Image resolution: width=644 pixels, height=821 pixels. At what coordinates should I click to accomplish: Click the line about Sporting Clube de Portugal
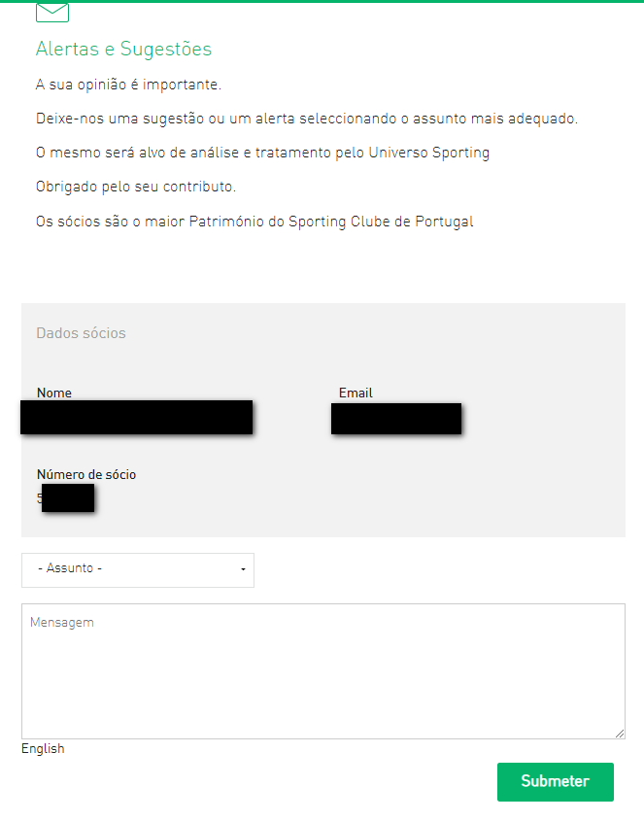pyautogui.click(x=254, y=222)
